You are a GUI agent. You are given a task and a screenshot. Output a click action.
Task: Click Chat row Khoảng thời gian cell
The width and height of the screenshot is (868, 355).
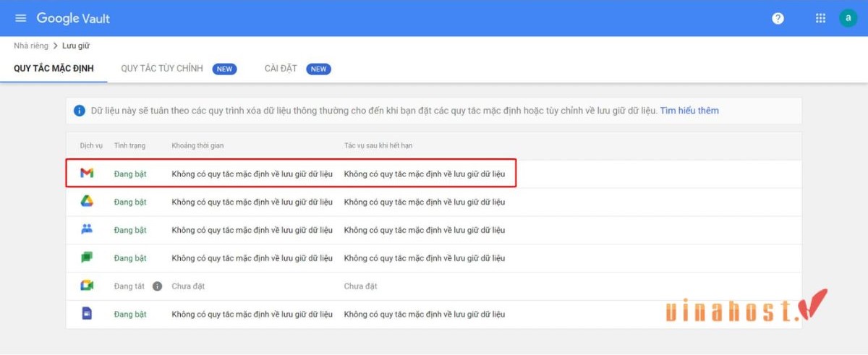(x=252, y=258)
